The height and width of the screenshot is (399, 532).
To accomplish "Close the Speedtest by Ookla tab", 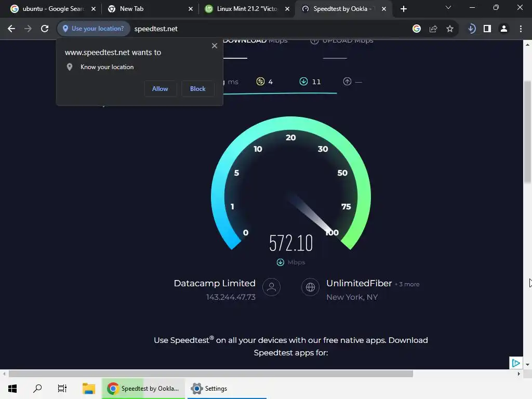I will point(384,9).
